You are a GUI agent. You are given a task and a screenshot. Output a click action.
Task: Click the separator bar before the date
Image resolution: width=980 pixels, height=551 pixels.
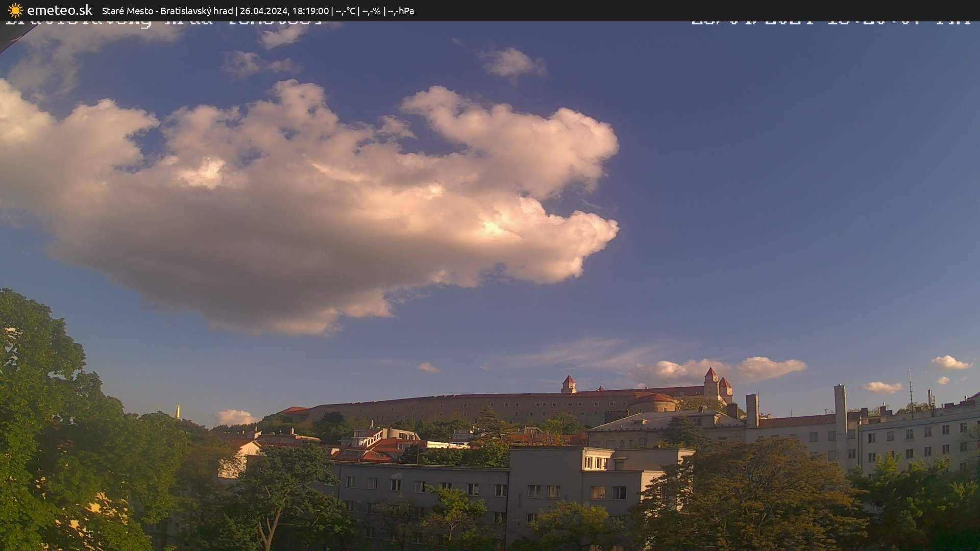coord(237,10)
